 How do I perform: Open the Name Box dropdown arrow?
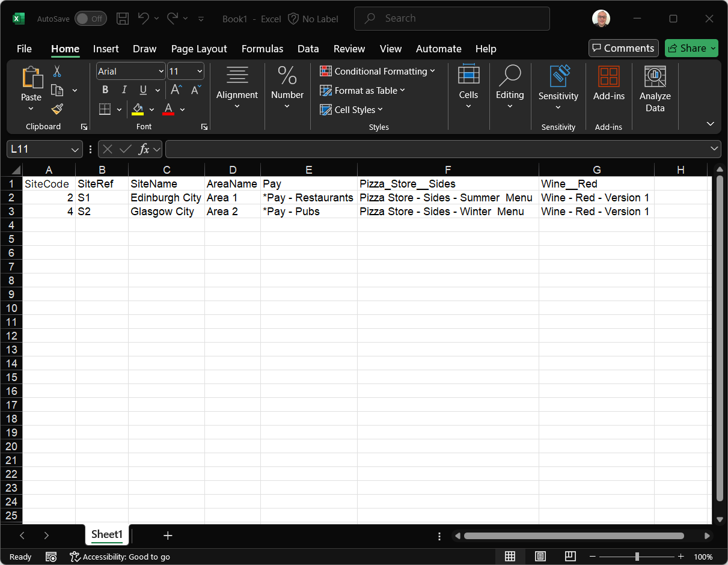coord(75,149)
